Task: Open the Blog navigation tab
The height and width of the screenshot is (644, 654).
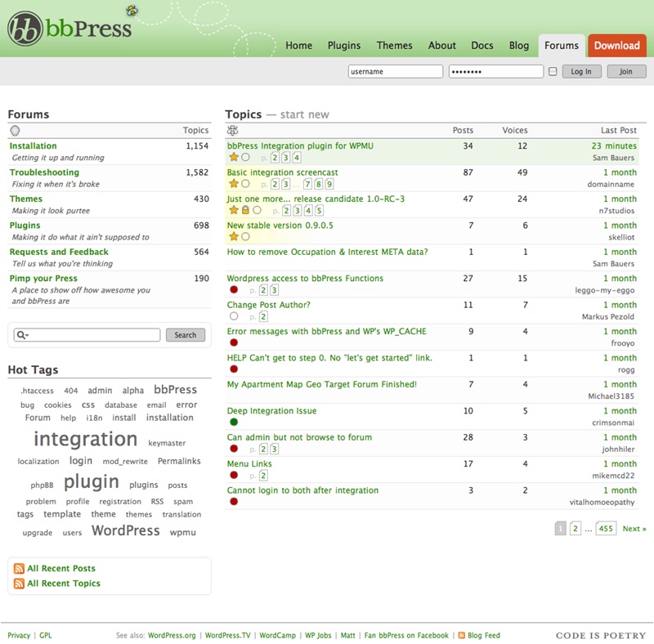Action: [x=519, y=46]
